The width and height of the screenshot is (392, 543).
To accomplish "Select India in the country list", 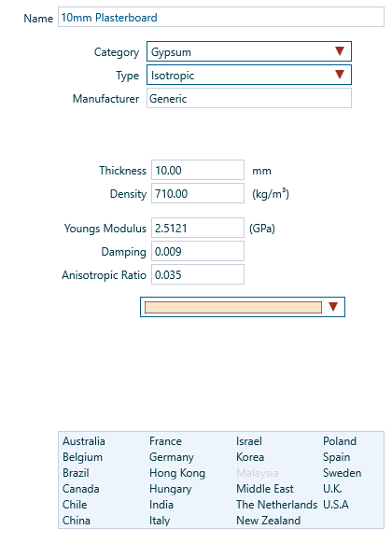I will click(161, 505).
